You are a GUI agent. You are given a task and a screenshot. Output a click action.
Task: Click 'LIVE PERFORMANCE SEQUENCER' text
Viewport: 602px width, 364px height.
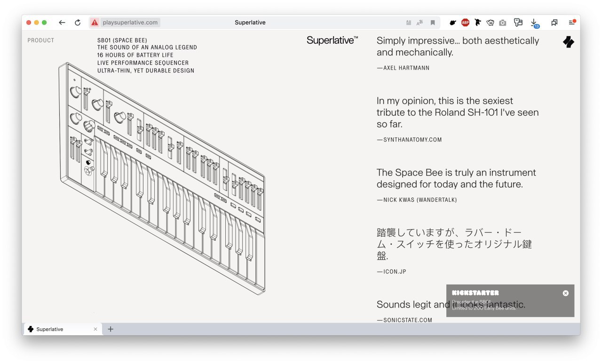pyautogui.click(x=143, y=63)
